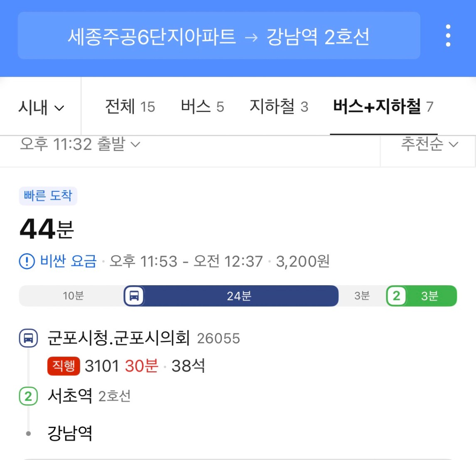This screenshot has width=476, height=460.
Task: Tap the red 직행 bus type badge
Action: (x=64, y=366)
